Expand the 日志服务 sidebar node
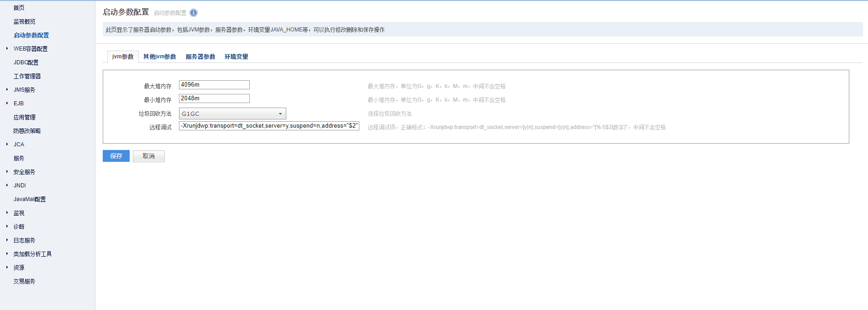 [7, 240]
